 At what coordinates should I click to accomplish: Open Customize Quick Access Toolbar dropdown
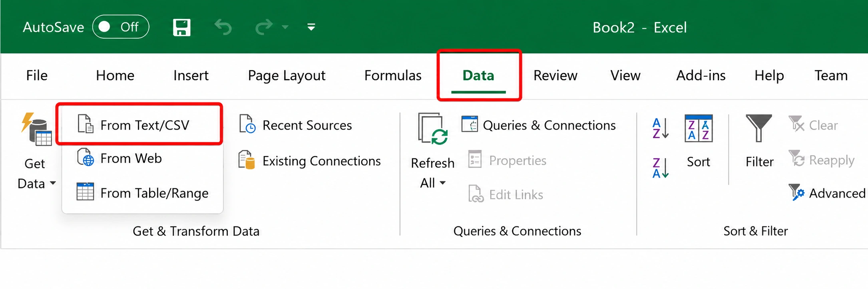(x=311, y=27)
